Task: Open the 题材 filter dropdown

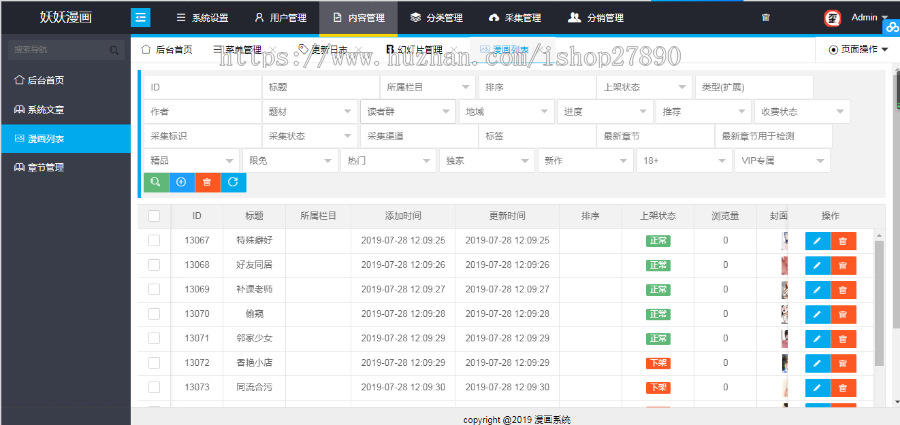Action: tap(309, 111)
